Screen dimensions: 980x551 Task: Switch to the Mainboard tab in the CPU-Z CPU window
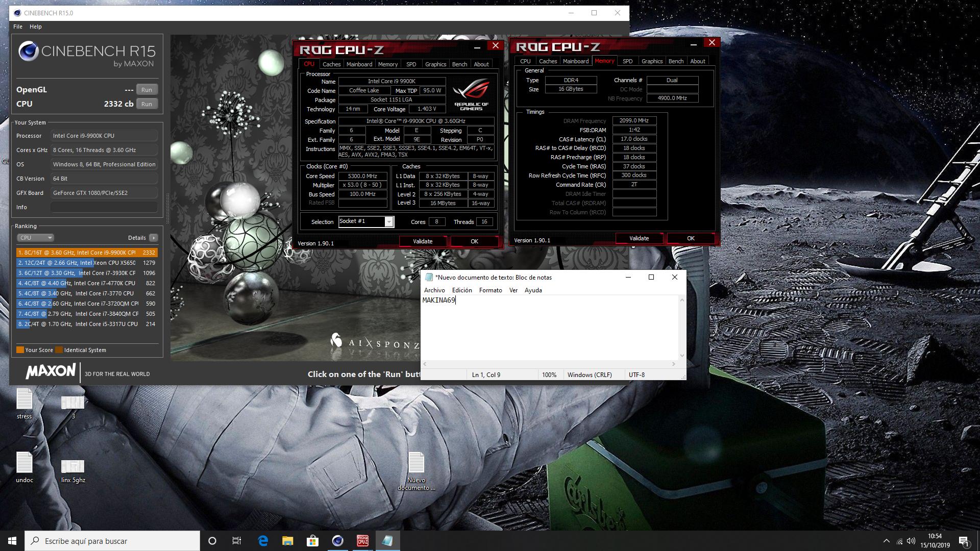(x=359, y=64)
